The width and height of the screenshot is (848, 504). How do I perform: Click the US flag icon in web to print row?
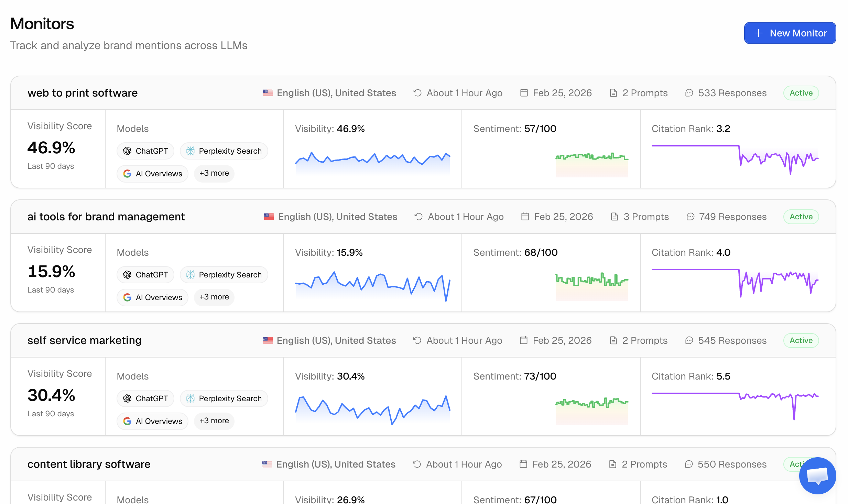[268, 93]
